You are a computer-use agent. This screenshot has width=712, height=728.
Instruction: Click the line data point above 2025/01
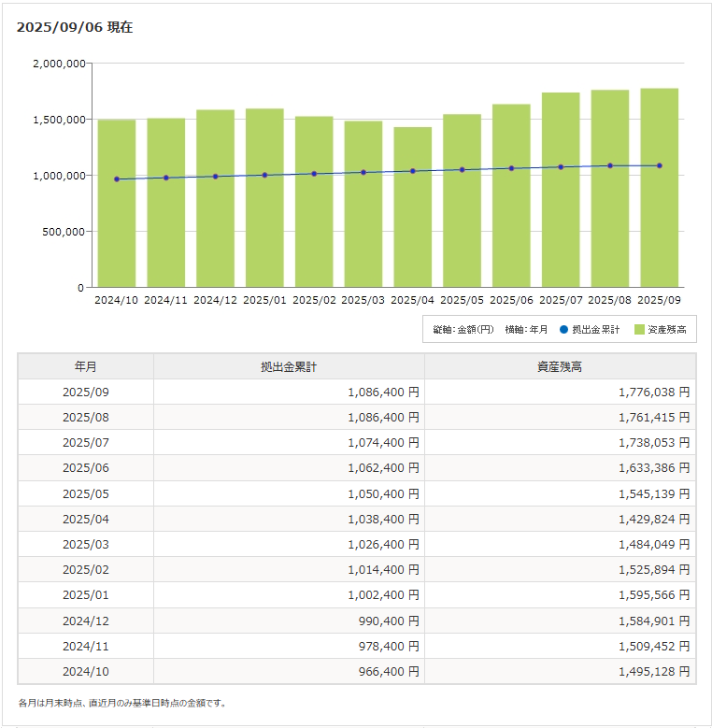pyautogui.click(x=264, y=175)
